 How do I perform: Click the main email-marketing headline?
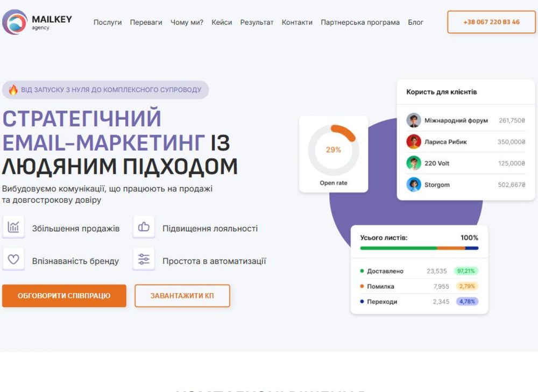[x=120, y=142]
